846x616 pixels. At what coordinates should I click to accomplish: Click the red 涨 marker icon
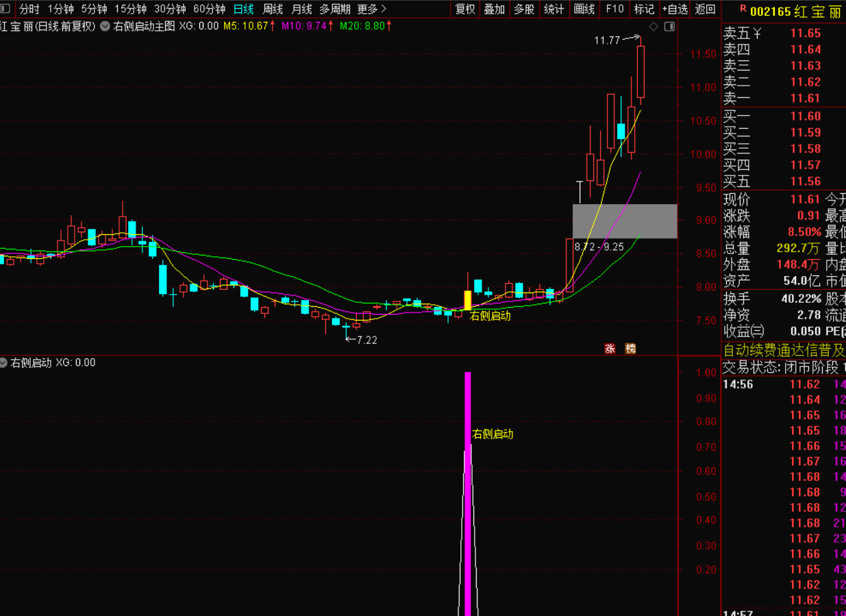(x=610, y=349)
